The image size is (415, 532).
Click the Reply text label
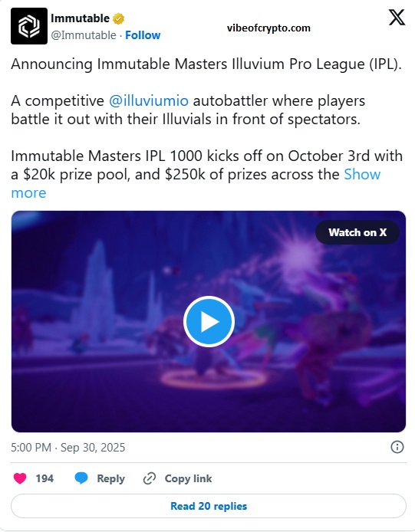[110, 478]
